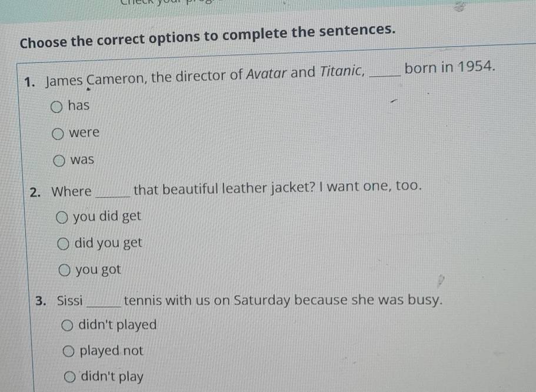536x392 pixels.
Task: Choose the "were" answer option
Action: click(58, 134)
